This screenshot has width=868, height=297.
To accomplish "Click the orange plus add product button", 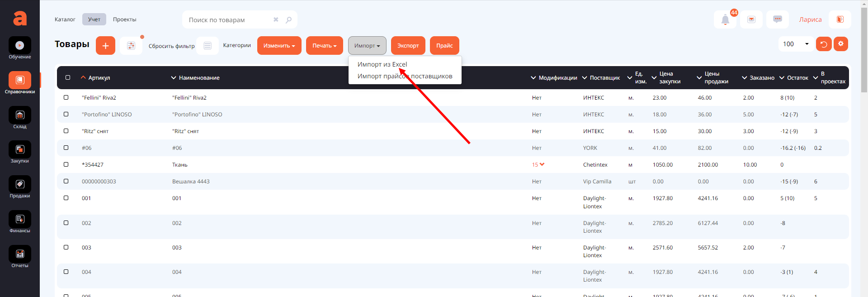I will click(x=105, y=46).
